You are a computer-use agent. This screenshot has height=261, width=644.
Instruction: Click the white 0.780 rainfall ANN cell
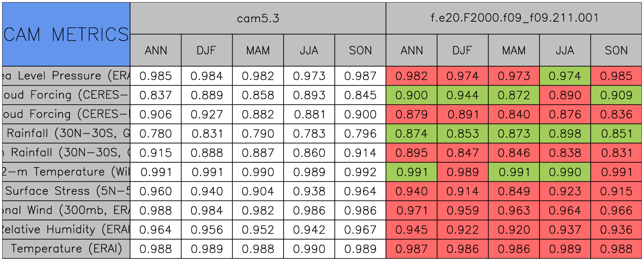pyautogui.click(x=156, y=134)
